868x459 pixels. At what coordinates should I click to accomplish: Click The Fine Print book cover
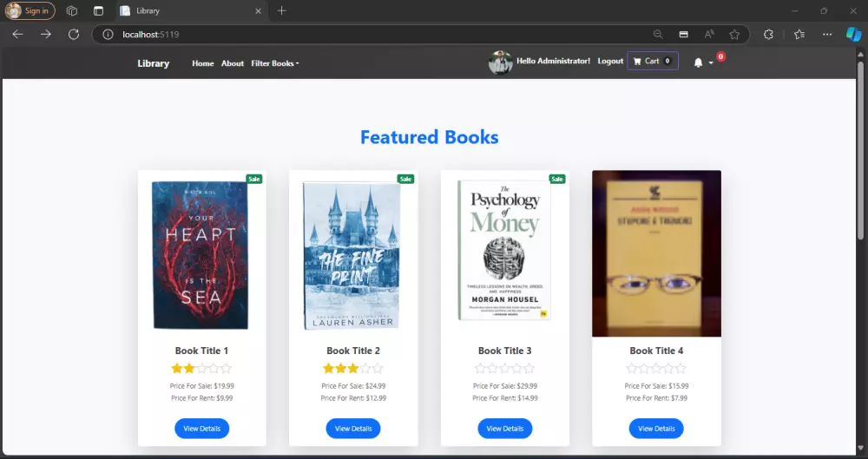point(352,255)
